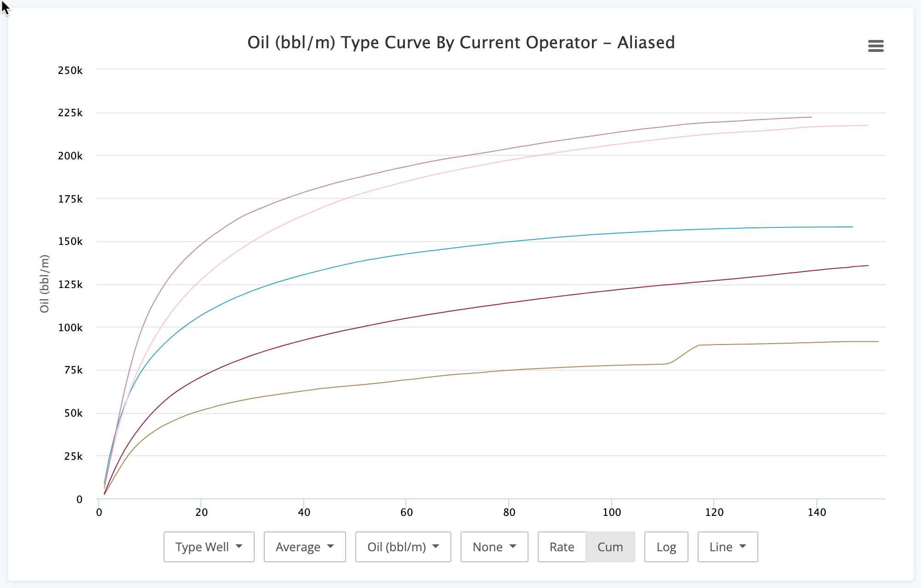Expand the None normalization dropdown
The width and height of the screenshot is (921, 588).
click(x=494, y=547)
